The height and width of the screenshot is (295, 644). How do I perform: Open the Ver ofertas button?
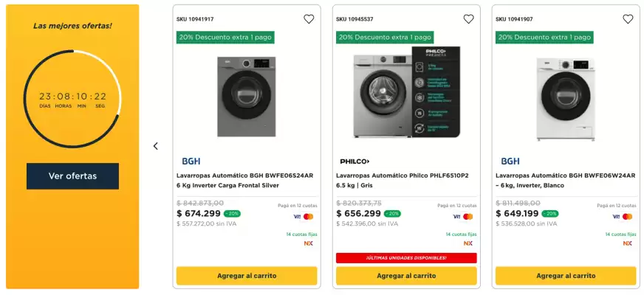pos(72,176)
